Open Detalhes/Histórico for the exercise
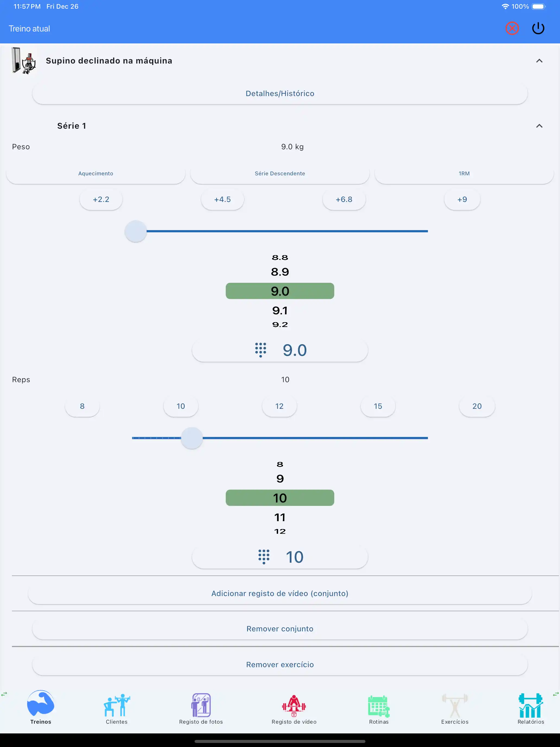The image size is (560, 747). [x=280, y=94]
